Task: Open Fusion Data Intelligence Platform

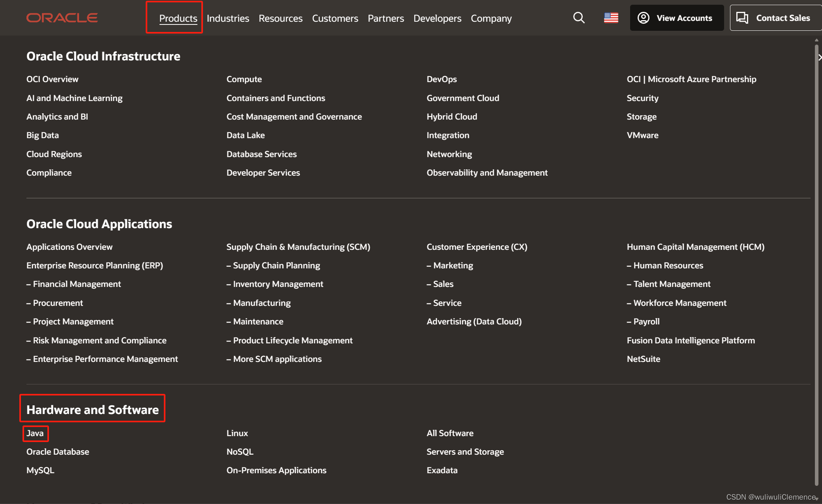Action: coord(691,340)
